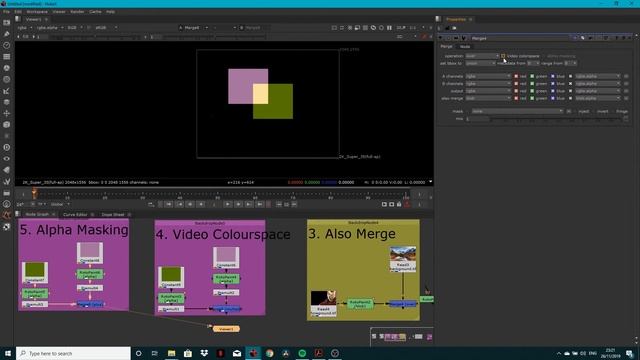
Task: Open the Transform nodes toolbar icon
Action: (7, 113)
